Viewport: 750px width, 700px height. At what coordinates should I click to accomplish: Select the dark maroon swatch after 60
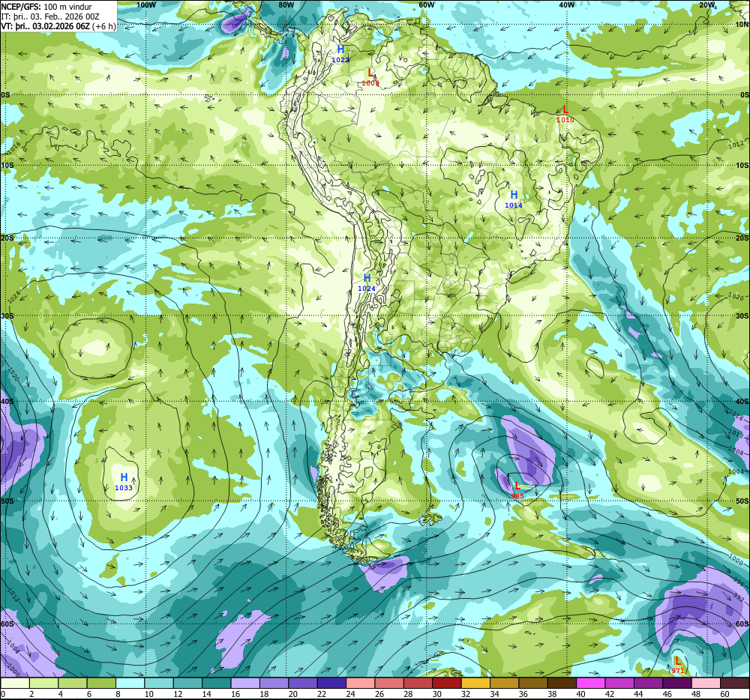pos(734,683)
